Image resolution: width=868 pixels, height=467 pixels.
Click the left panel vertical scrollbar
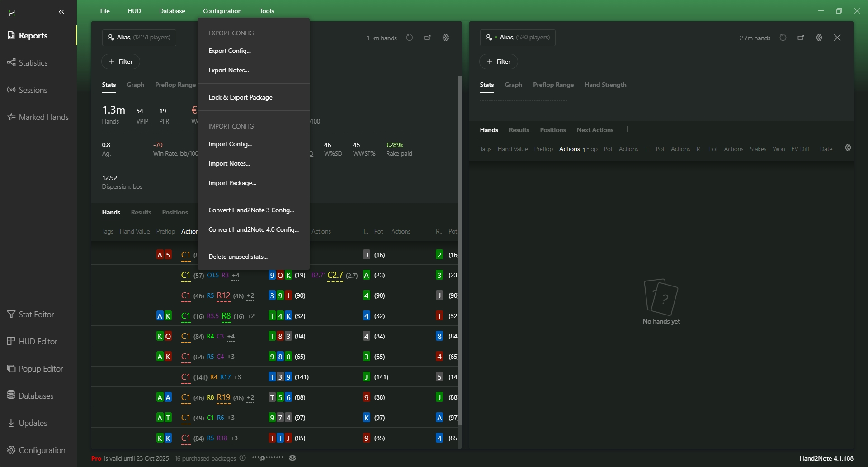click(460, 249)
